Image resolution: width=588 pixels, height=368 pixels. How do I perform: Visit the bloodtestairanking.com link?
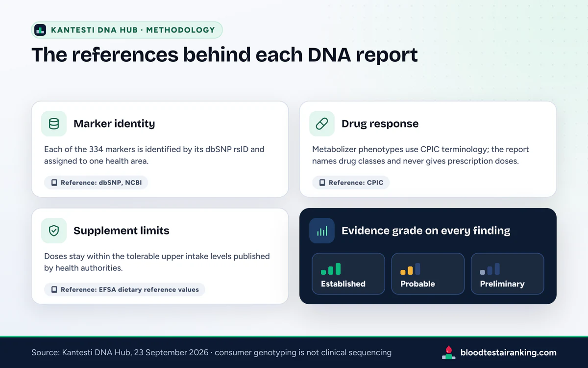click(x=509, y=352)
